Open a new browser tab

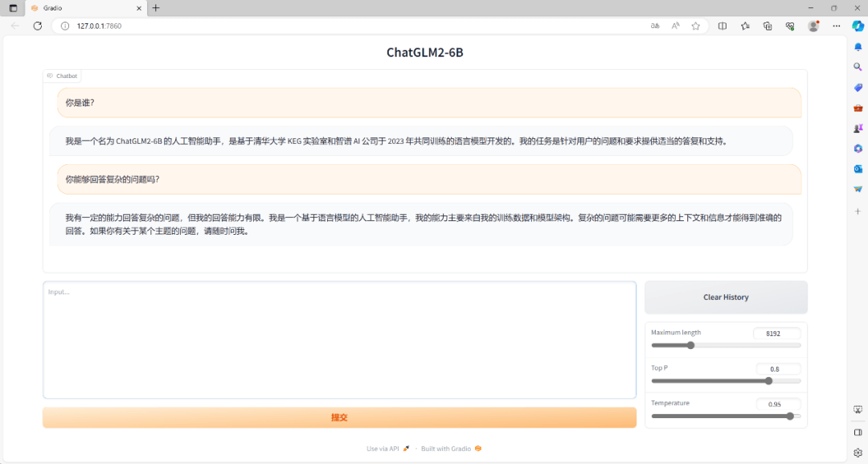click(156, 8)
